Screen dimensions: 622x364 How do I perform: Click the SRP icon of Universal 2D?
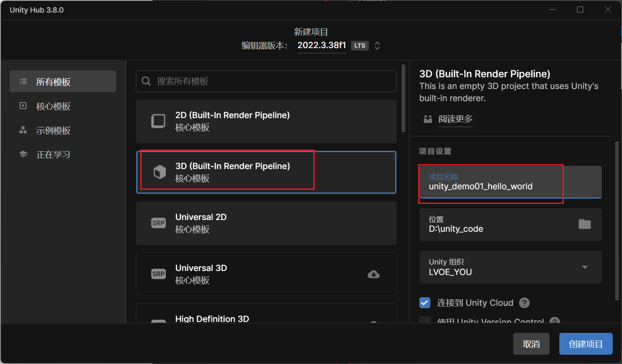[x=159, y=223]
